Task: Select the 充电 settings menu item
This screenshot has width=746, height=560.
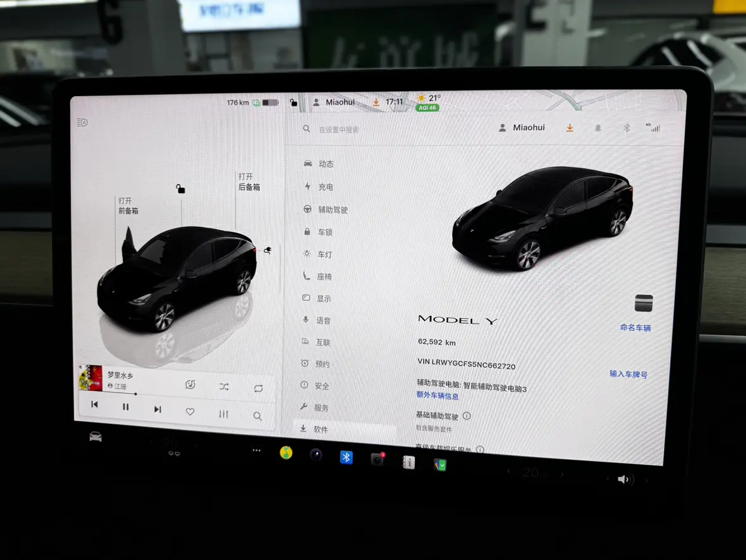Action: click(325, 187)
